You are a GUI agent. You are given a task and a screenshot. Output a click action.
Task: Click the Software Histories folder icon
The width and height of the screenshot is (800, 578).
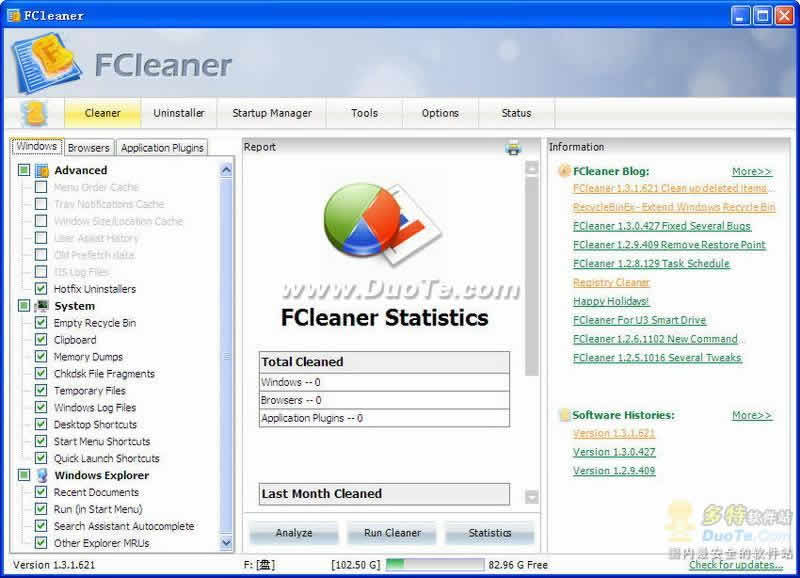click(x=564, y=415)
